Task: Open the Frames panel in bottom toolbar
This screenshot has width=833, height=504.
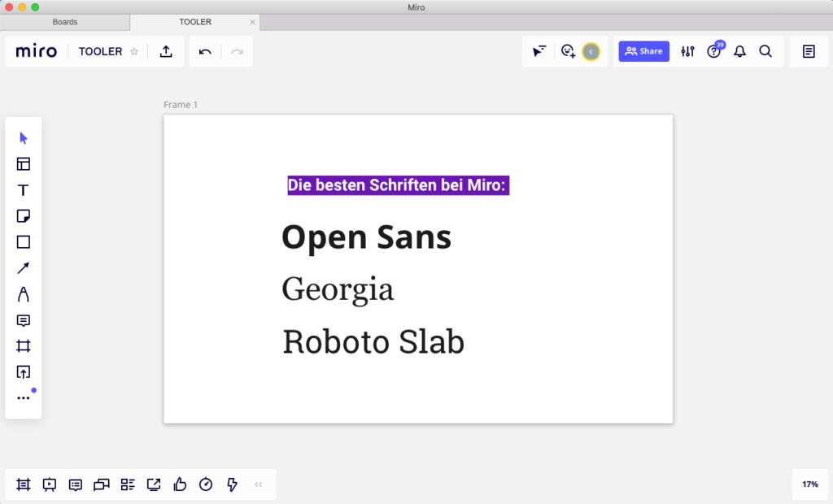Action: pos(24,484)
